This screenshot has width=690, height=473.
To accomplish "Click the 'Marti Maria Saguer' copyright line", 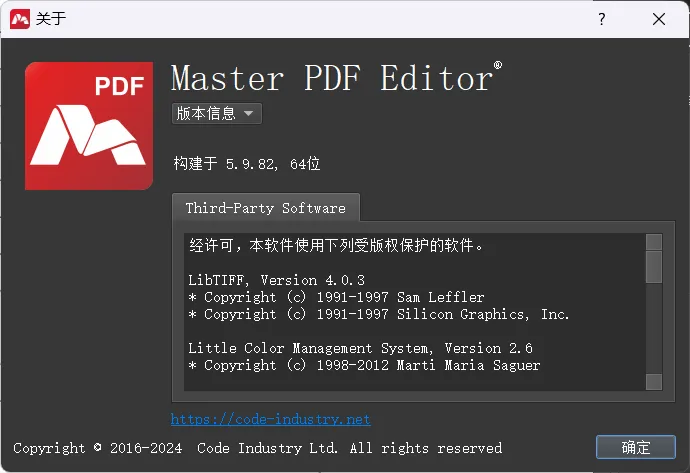I will click(x=364, y=365).
